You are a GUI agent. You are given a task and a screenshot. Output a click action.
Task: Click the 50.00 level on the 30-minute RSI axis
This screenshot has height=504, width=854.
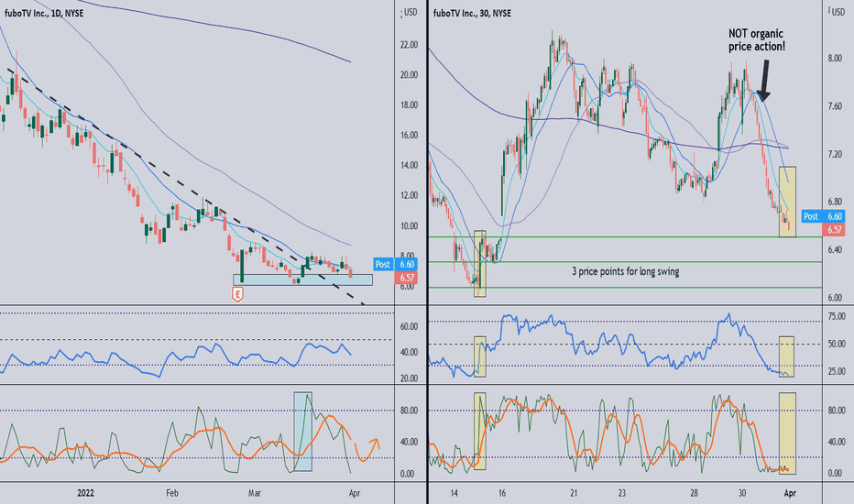click(x=837, y=344)
